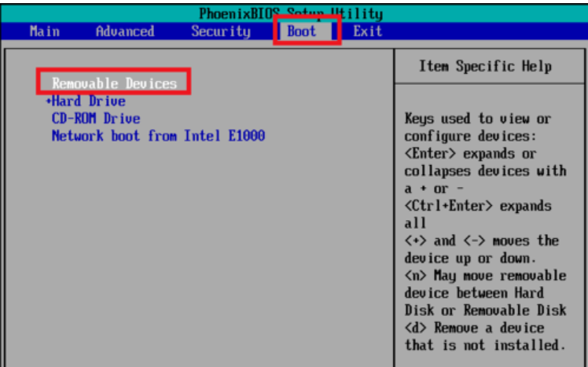Select Network boot from Intel E1000

click(x=158, y=136)
